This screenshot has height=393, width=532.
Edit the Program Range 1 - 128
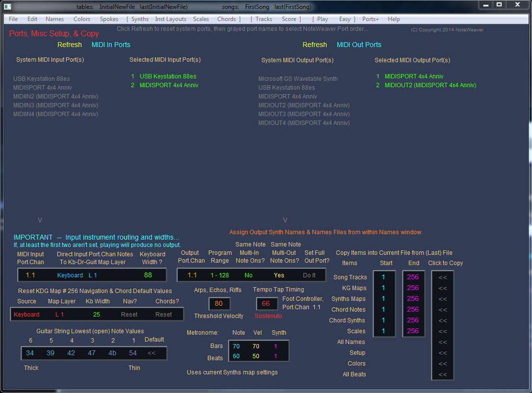(x=220, y=275)
